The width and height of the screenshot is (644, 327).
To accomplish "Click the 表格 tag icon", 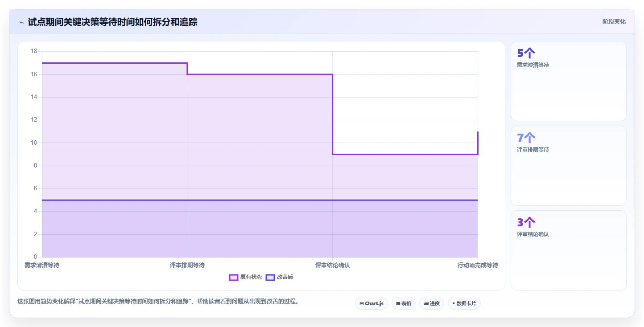I will coord(398,303).
